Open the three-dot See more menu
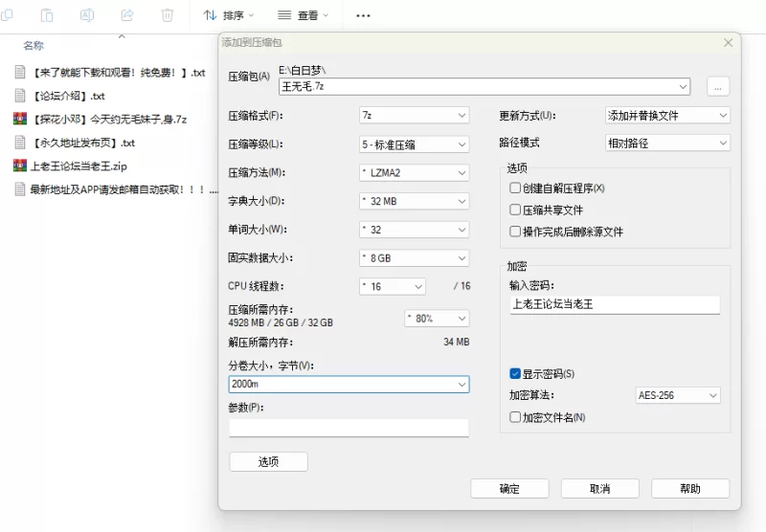 point(363,15)
